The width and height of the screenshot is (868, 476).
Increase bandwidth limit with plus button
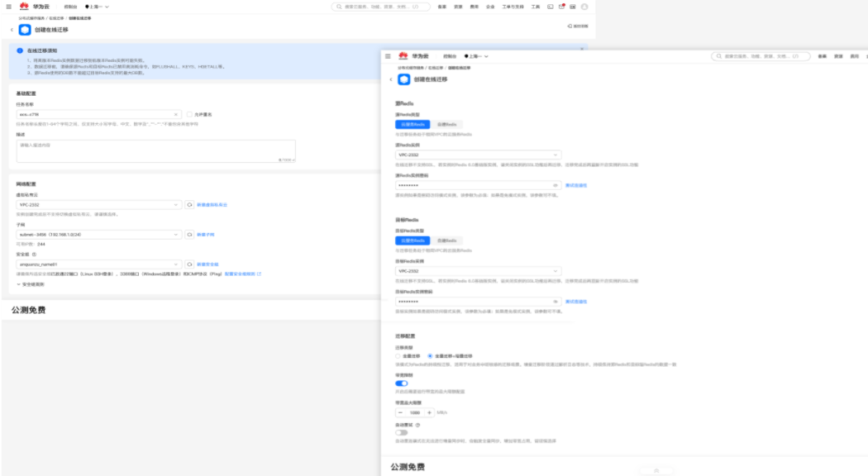tap(429, 413)
